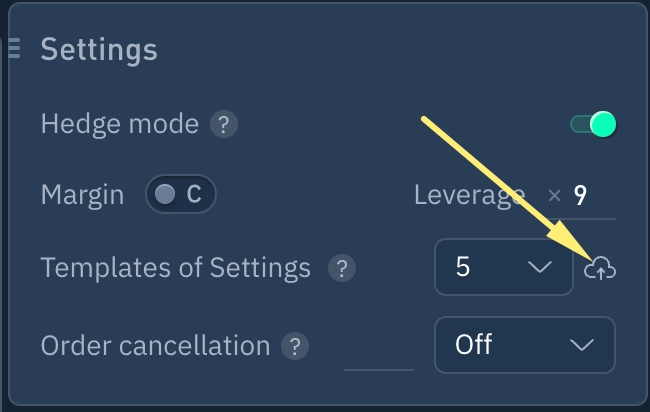Click the Templates of Settings label

(176, 268)
